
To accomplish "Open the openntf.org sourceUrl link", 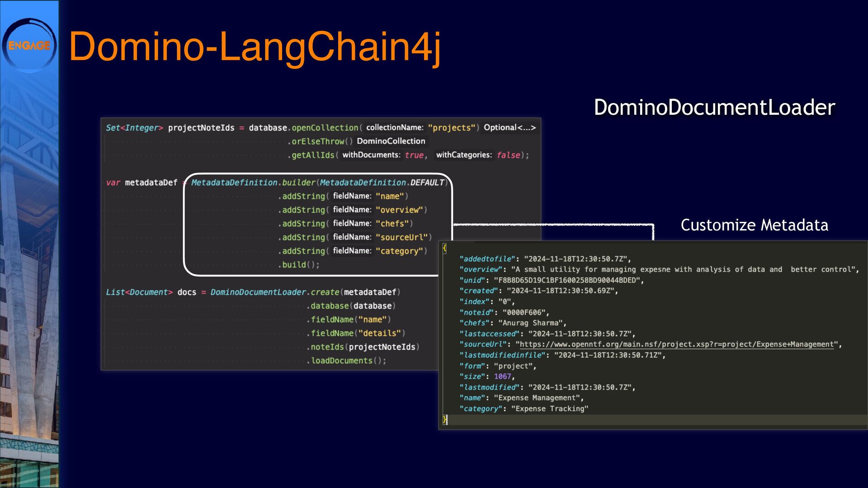I will (x=677, y=344).
